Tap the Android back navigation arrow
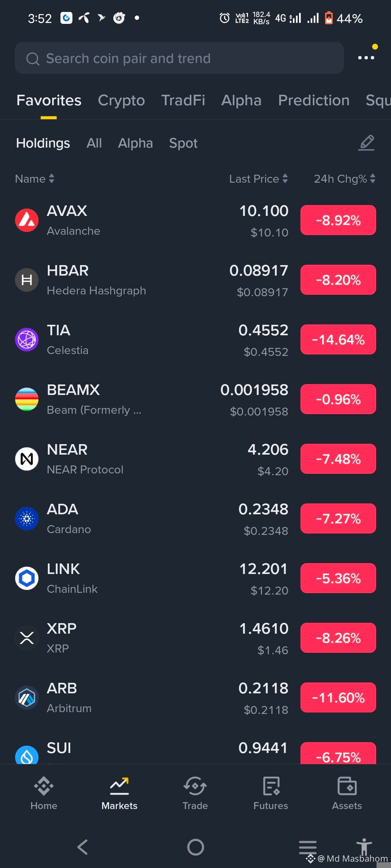 [83, 847]
